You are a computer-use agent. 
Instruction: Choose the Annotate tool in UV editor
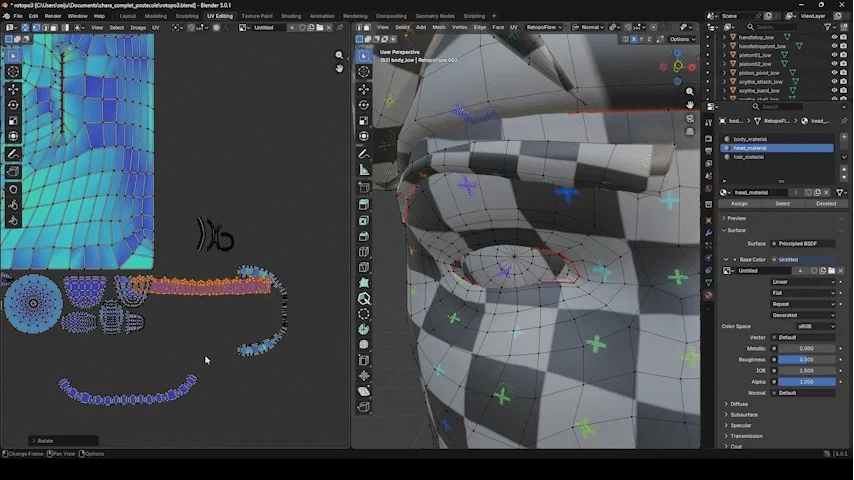point(13,154)
